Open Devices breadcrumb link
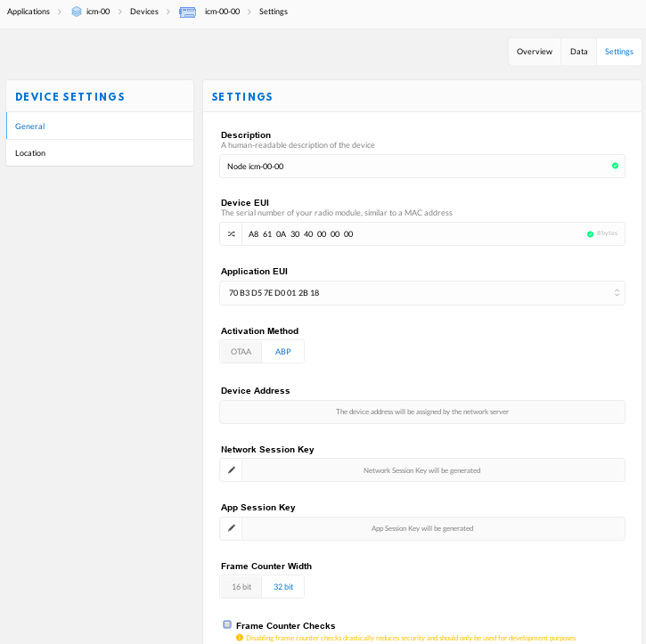646x644 pixels. (143, 12)
